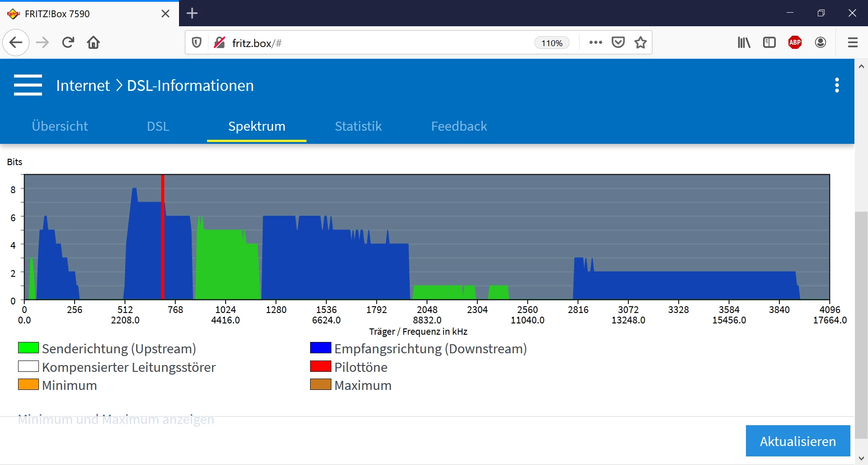Click the scrollbar up arrow

(861, 66)
